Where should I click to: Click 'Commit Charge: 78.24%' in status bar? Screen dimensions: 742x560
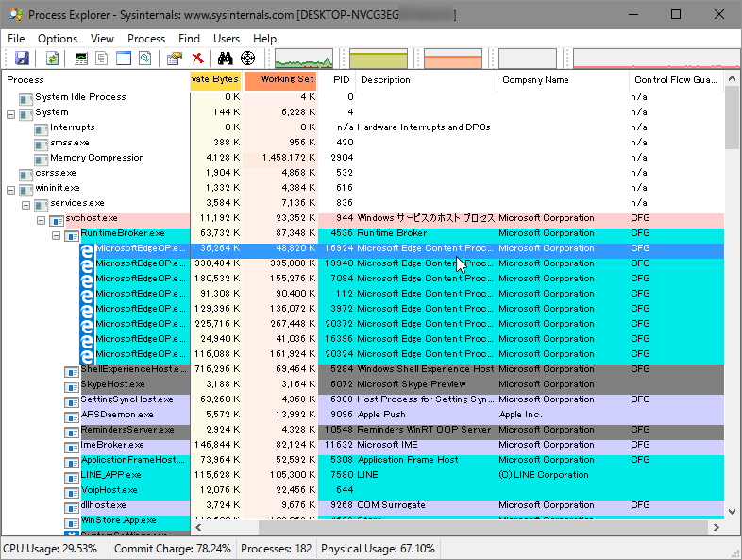pyautogui.click(x=172, y=549)
